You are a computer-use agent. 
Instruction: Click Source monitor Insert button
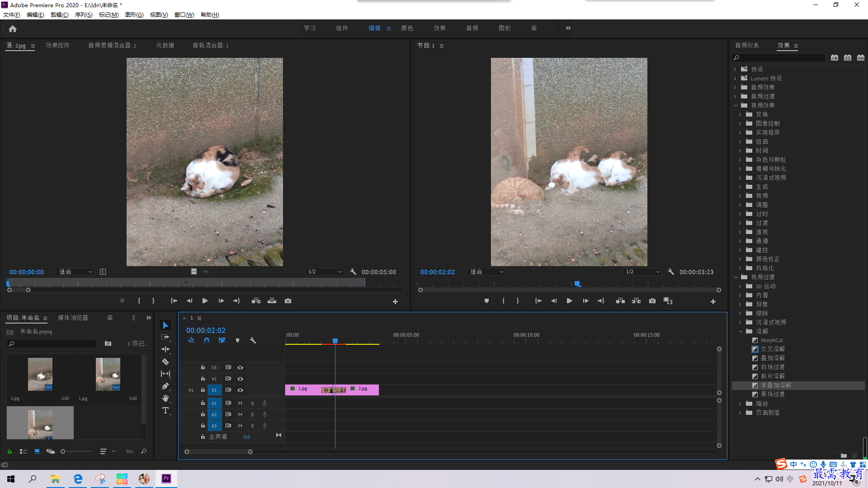coord(256,301)
